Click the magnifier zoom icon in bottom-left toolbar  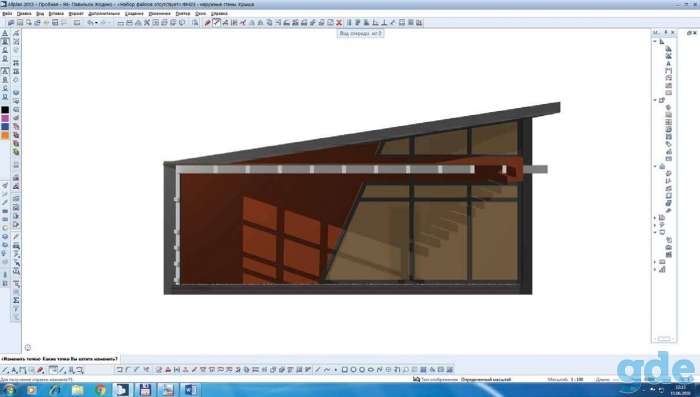80,370
